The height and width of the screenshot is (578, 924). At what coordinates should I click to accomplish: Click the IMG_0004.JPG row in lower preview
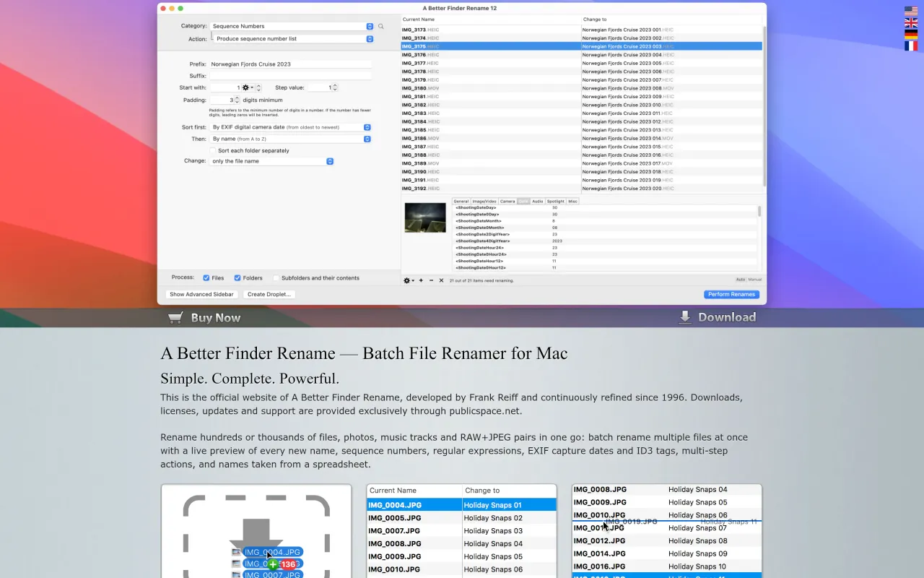[x=462, y=505]
